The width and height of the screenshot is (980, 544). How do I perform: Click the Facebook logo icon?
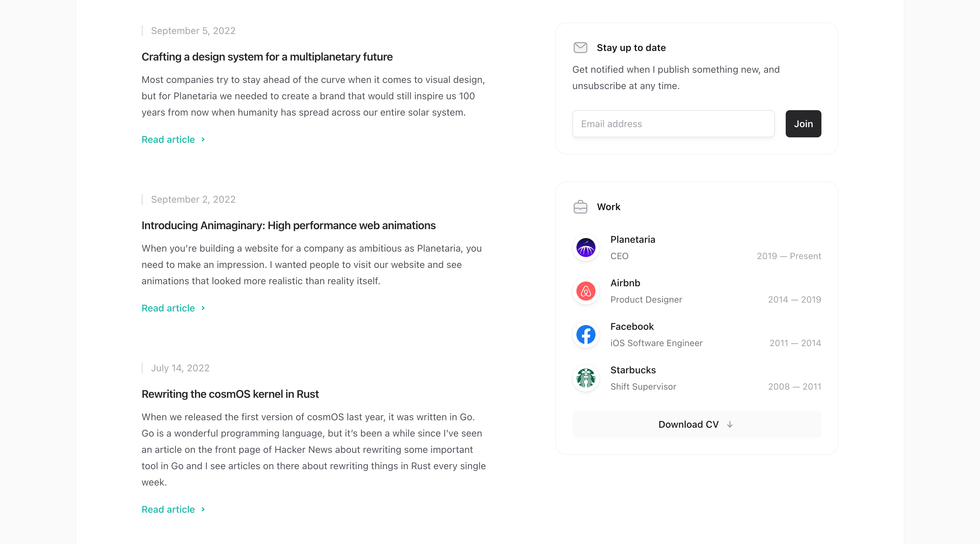tap(586, 335)
